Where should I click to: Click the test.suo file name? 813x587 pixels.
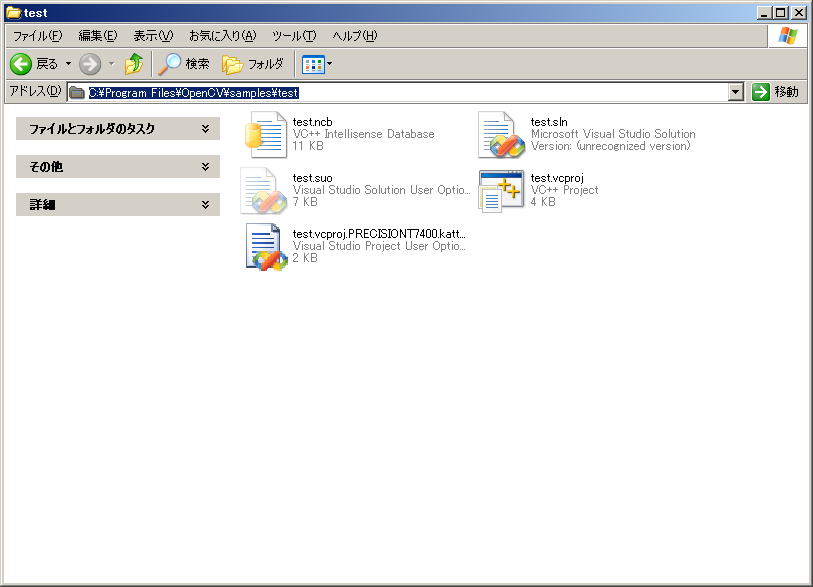point(312,178)
